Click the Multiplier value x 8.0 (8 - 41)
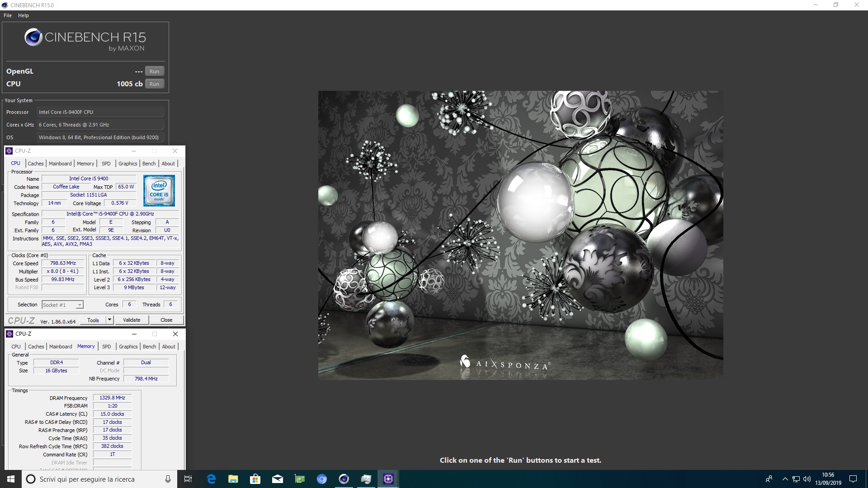The image size is (868, 488). coord(63,271)
